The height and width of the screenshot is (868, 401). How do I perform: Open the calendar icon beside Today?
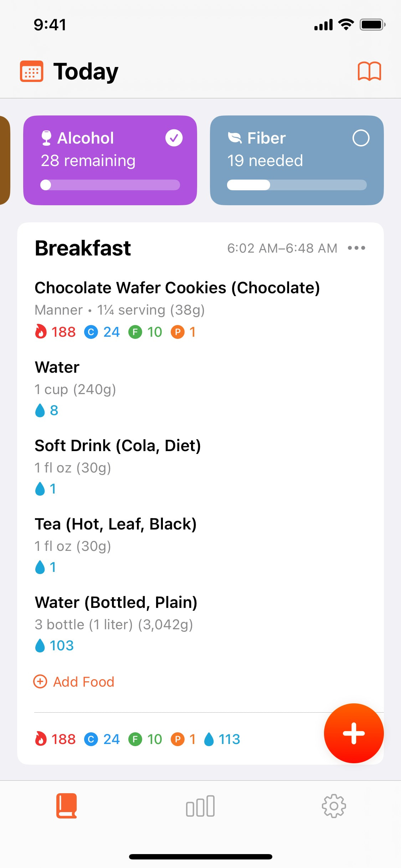pyautogui.click(x=31, y=72)
